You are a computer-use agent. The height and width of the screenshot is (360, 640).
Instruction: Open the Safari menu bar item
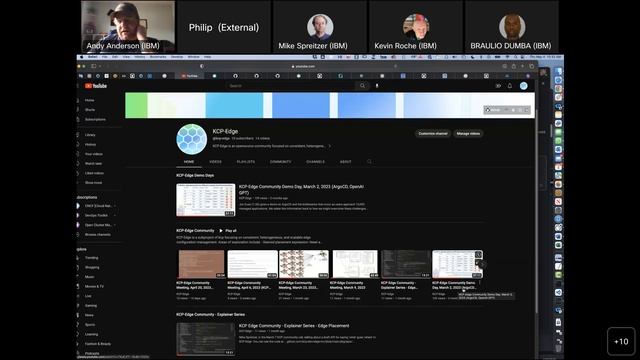click(x=93, y=57)
